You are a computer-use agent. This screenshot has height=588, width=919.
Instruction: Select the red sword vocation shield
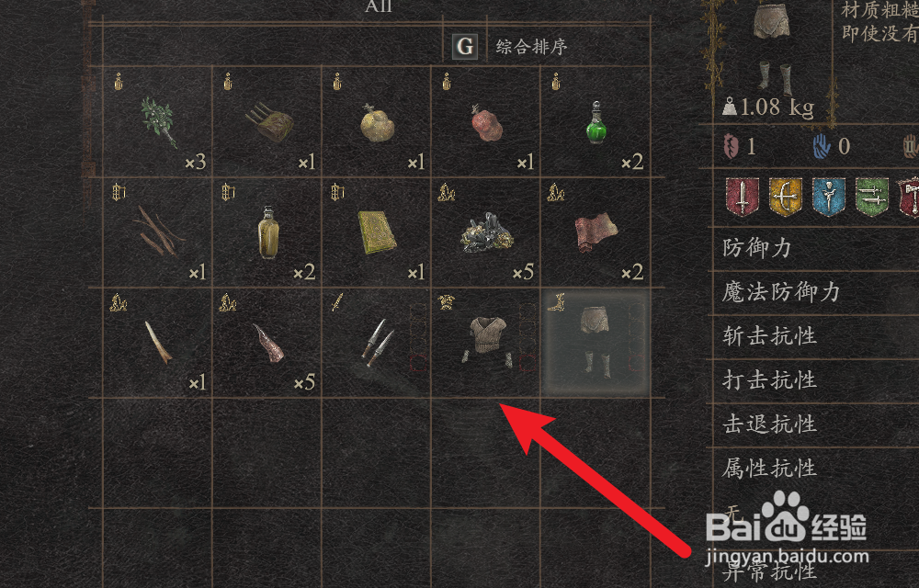point(742,197)
